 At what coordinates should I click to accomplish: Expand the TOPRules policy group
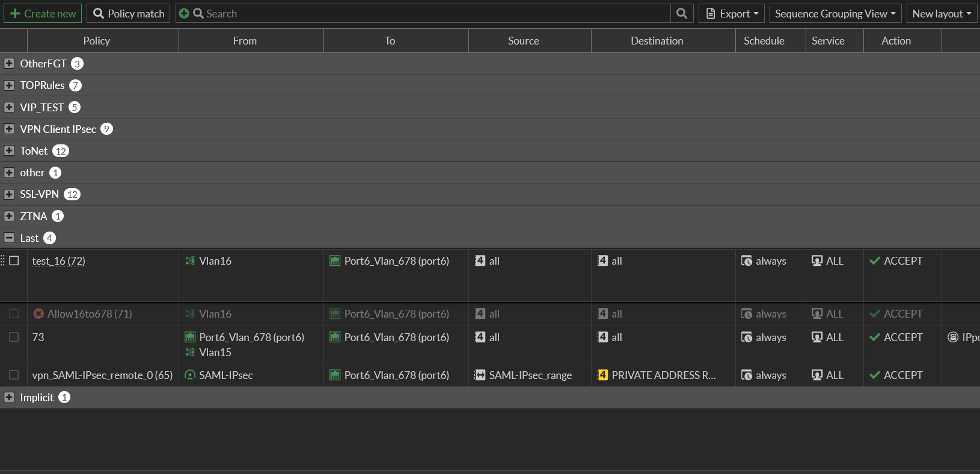click(9, 85)
